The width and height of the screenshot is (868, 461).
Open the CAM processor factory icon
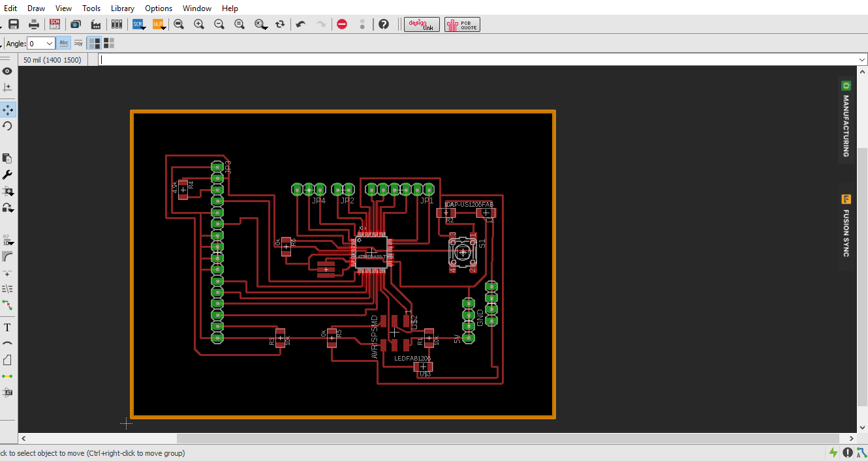(96, 24)
